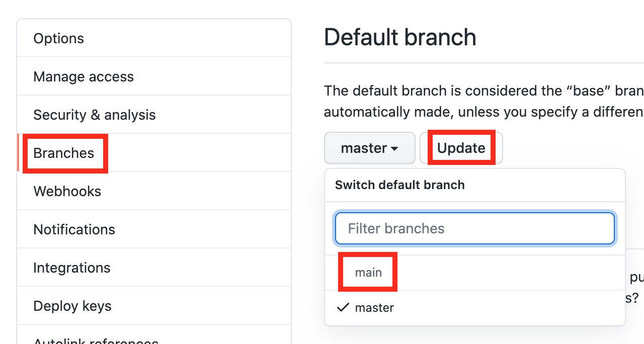Select the master branch entry
644x344 pixels.
[374, 307]
